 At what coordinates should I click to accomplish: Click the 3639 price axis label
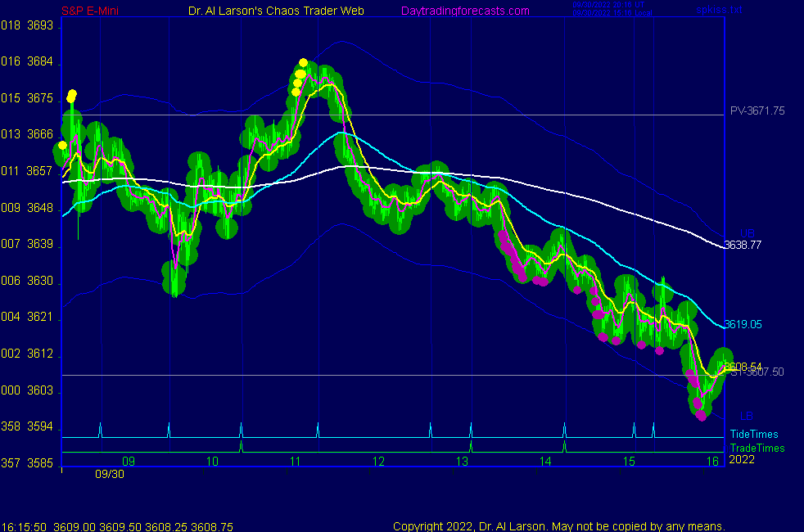coord(40,244)
